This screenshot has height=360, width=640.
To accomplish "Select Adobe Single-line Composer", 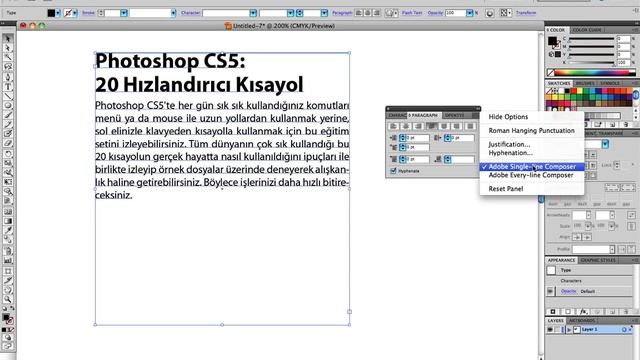I will pyautogui.click(x=532, y=167).
